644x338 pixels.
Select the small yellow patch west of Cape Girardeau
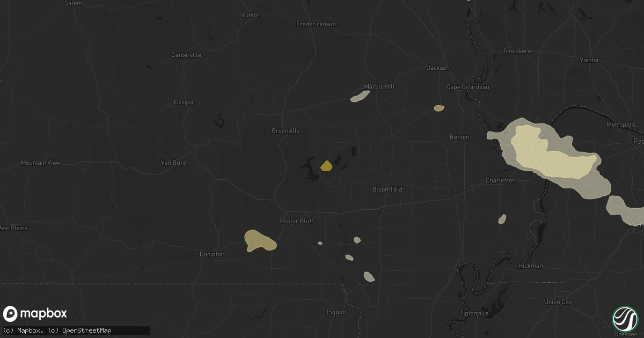click(439, 108)
